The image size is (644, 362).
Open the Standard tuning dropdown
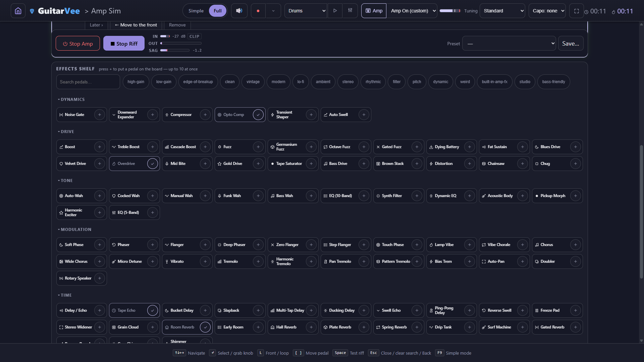click(x=502, y=11)
